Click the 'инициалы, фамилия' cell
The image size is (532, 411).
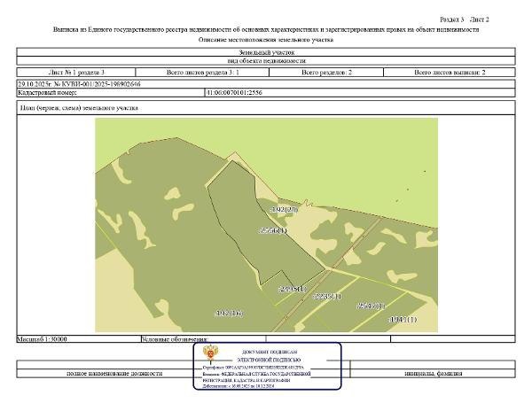coord(433,374)
